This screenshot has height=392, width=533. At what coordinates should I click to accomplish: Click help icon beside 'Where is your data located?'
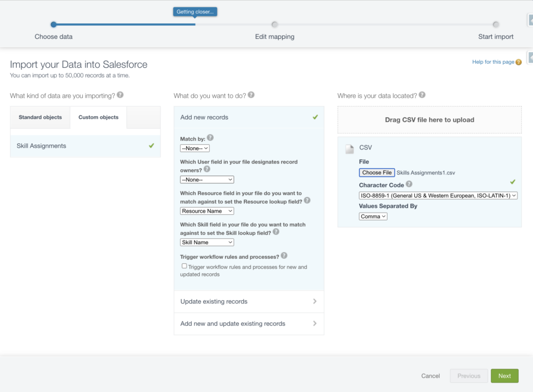[x=422, y=95]
